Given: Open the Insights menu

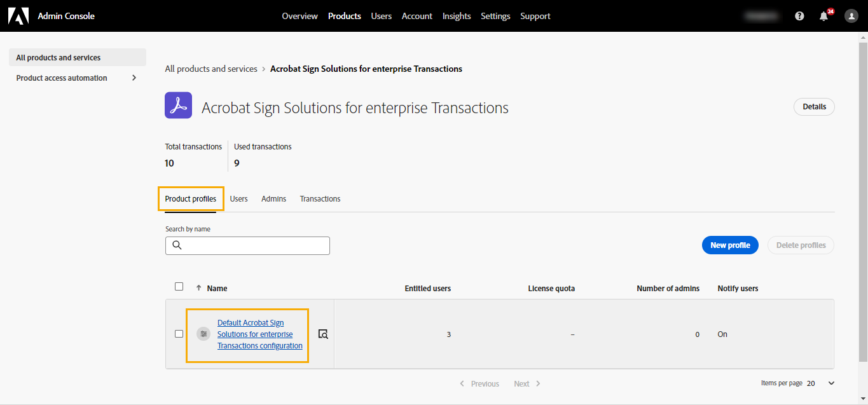Looking at the screenshot, I should click(x=457, y=16).
